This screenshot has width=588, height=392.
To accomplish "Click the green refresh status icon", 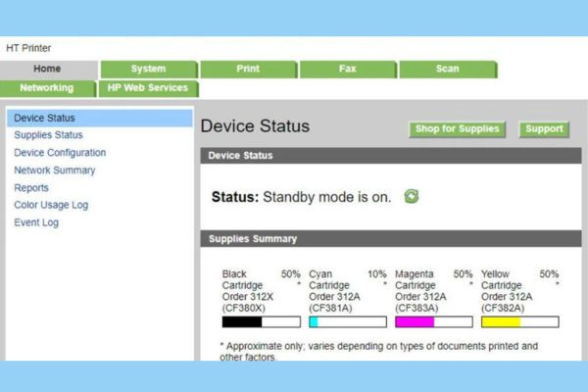I will point(412,196).
